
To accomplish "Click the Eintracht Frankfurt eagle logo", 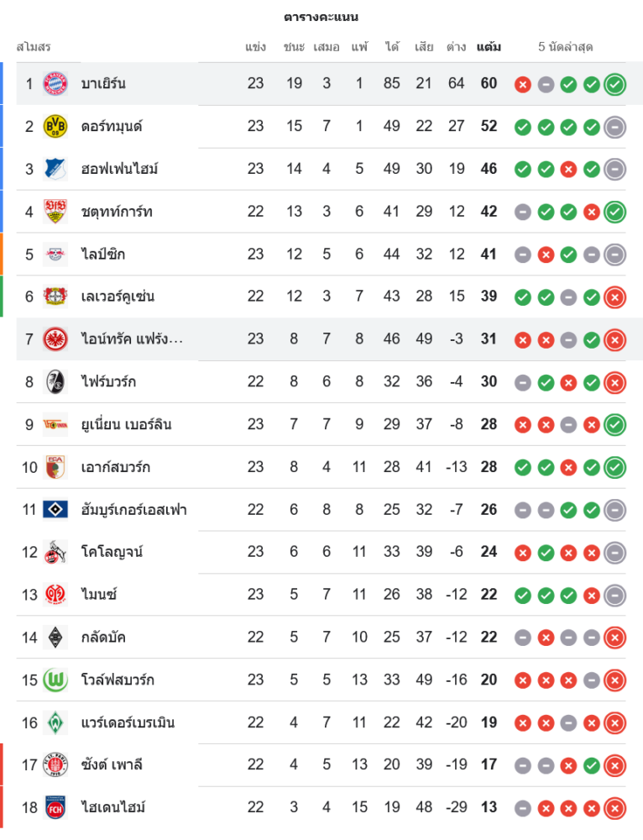I will (55, 339).
